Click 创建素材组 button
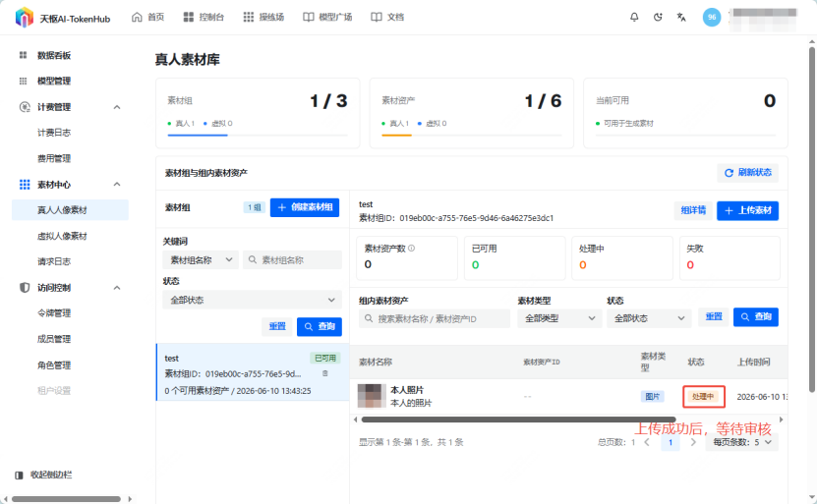The image size is (817, 504). pos(305,207)
